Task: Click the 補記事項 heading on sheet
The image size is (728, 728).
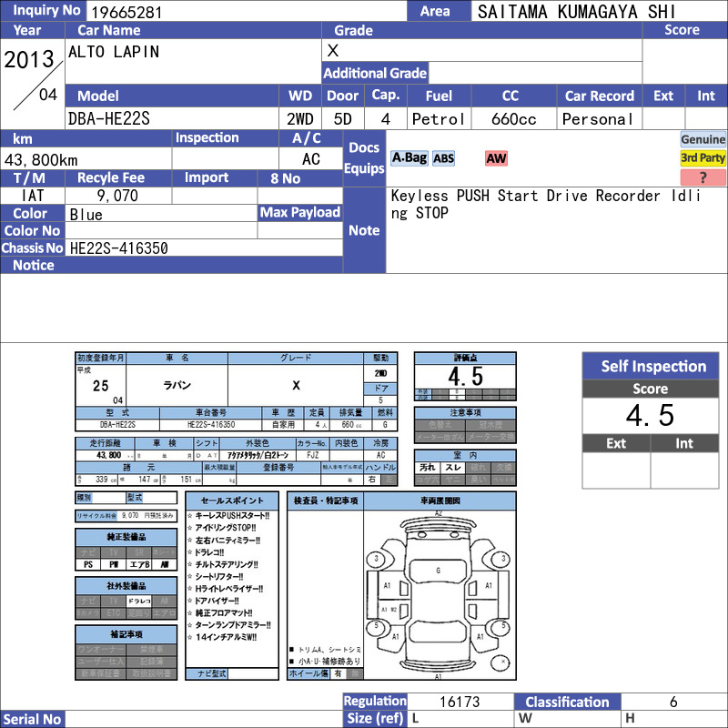Action: pos(126,634)
